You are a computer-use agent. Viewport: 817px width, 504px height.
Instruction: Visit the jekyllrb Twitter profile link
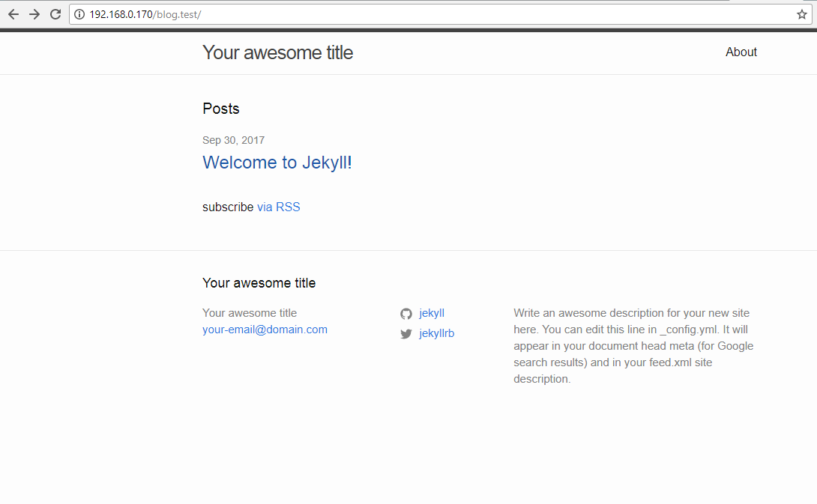tap(436, 333)
